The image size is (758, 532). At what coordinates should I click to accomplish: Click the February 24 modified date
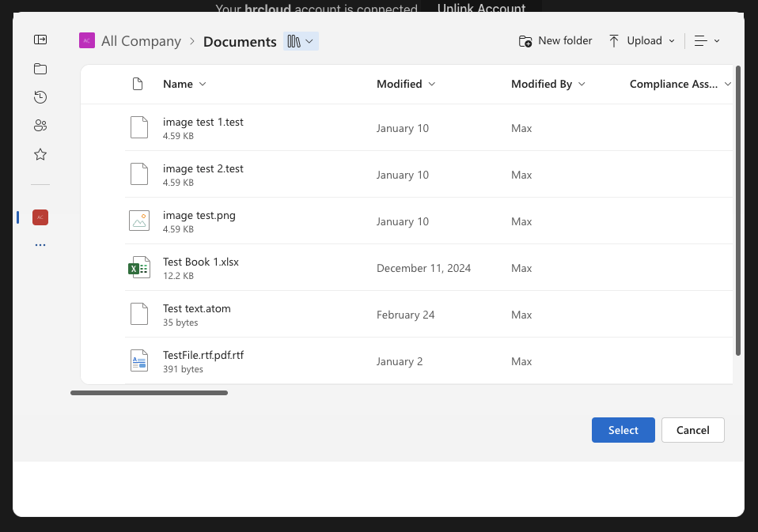click(406, 315)
